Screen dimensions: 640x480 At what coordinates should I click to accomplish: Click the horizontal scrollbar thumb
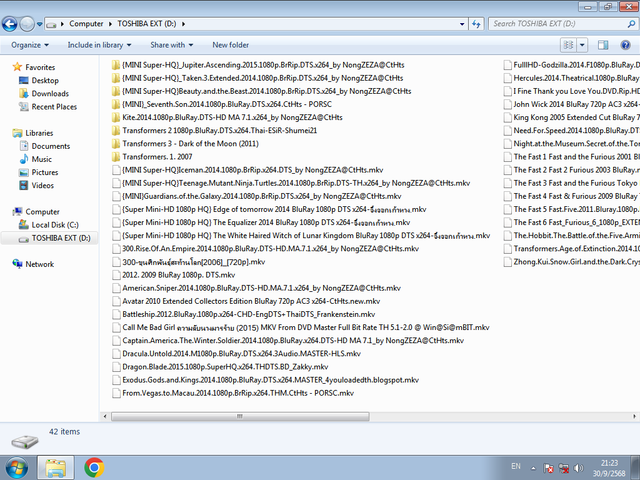[x=240, y=416]
